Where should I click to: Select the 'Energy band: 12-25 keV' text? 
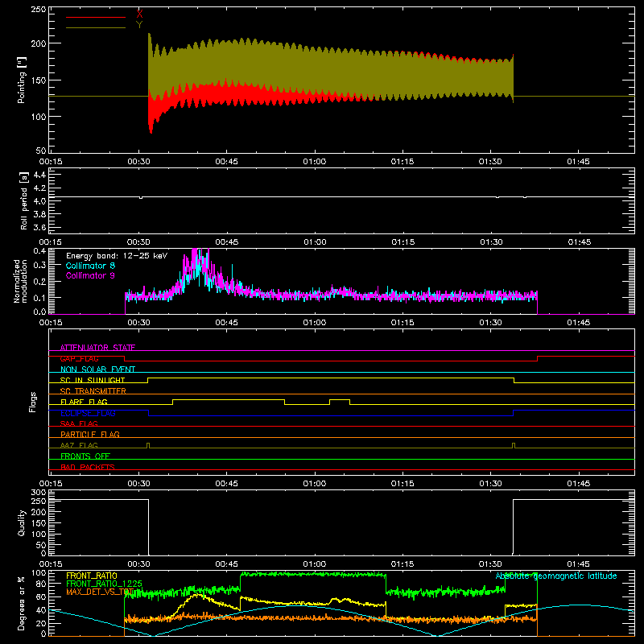pos(117,256)
